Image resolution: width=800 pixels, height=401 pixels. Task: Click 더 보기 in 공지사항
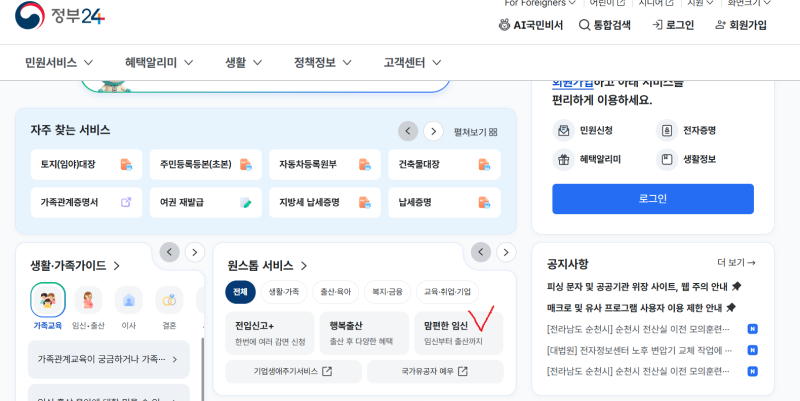coord(736,263)
